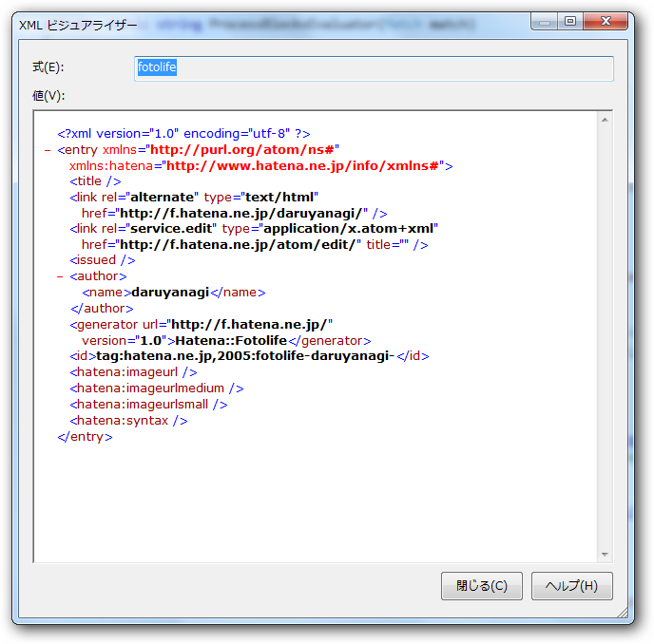654x644 pixels.
Task: Collapse the author element minus sign
Action: (60, 276)
